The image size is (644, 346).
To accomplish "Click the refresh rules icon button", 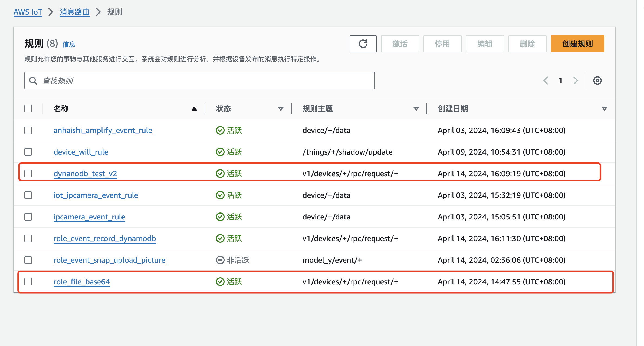I will [363, 44].
